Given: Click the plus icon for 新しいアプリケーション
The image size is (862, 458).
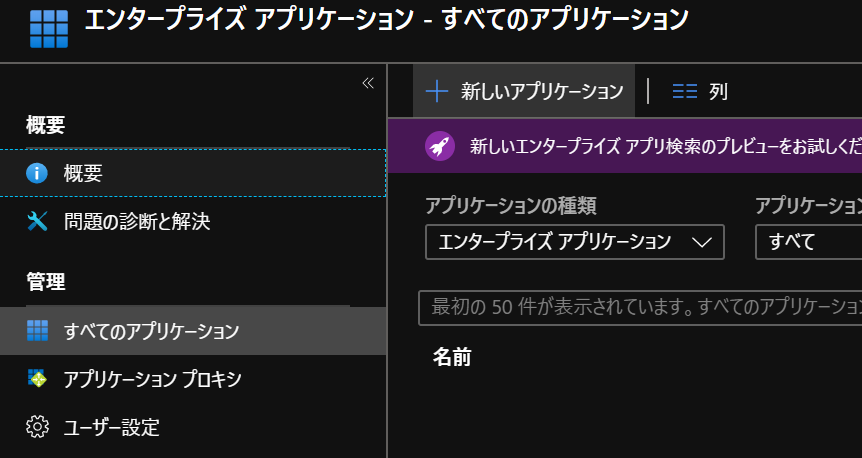Looking at the screenshot, I should tap(437, 91).
